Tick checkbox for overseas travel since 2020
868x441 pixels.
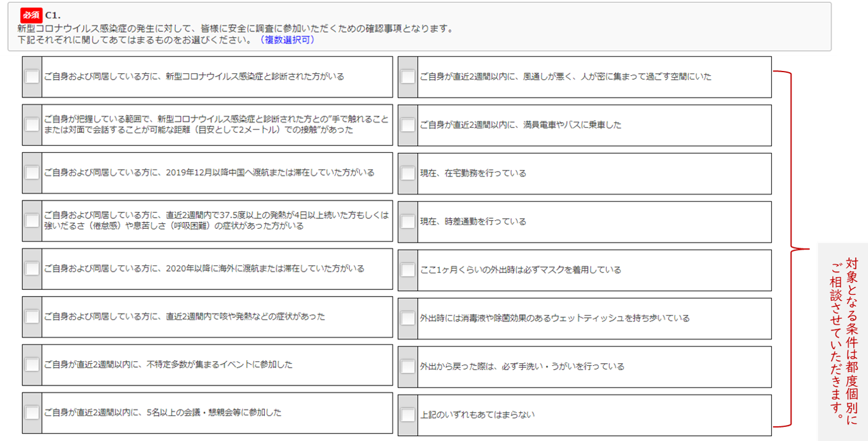point(32,269)
